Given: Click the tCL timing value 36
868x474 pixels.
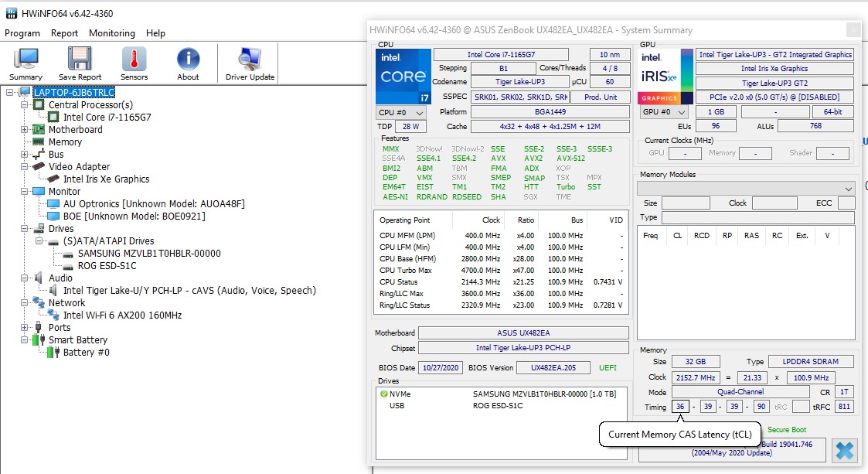Looking at the screenshot, I should (x=680, y=407).
